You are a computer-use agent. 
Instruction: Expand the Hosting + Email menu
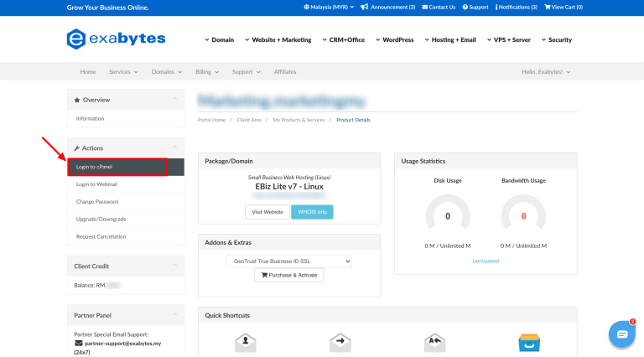click(x=450, y=39)
